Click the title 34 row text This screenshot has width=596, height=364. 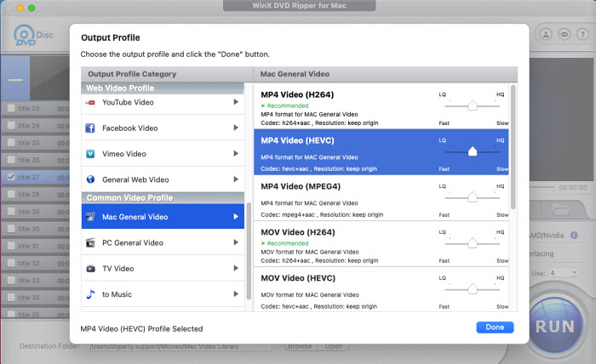29,298
